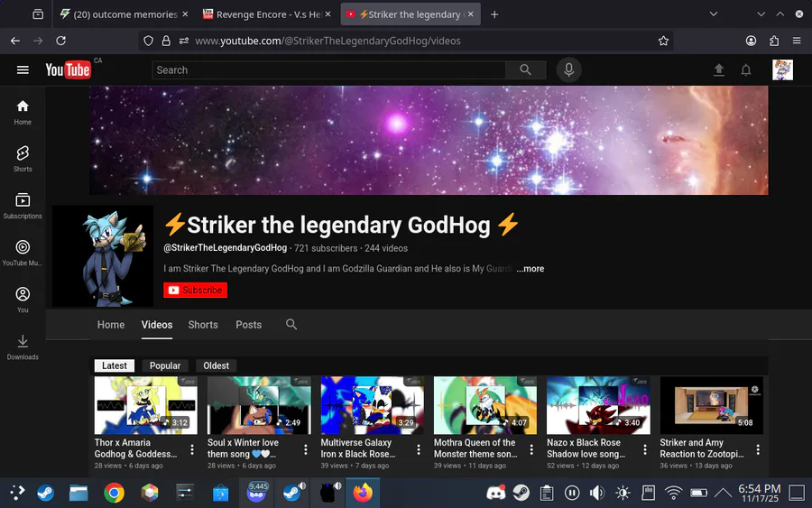Go to Home in the sidebar
This screenshot has width=812, height=508.
coord(23,113)
